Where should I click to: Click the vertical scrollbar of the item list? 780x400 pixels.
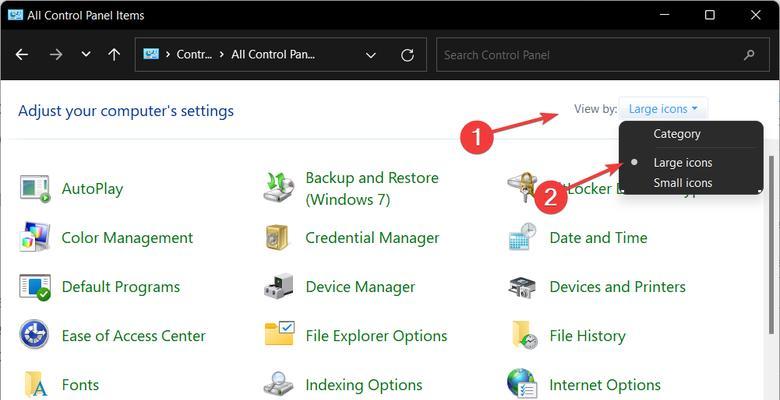point(772,244)
